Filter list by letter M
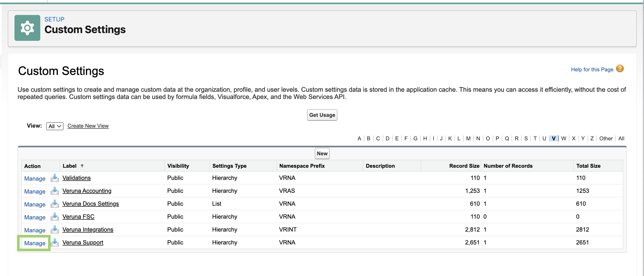Screen dimensions: 644x276 tap(468, 139)
